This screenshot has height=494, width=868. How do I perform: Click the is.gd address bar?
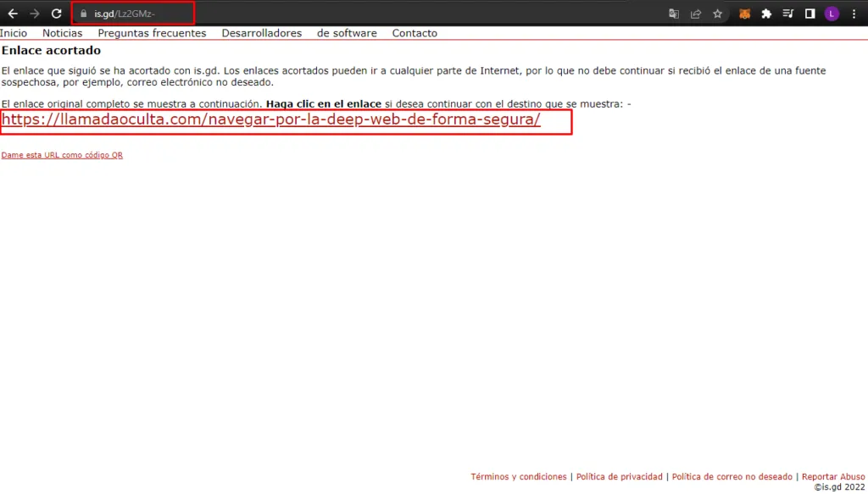tap(131, 13)
